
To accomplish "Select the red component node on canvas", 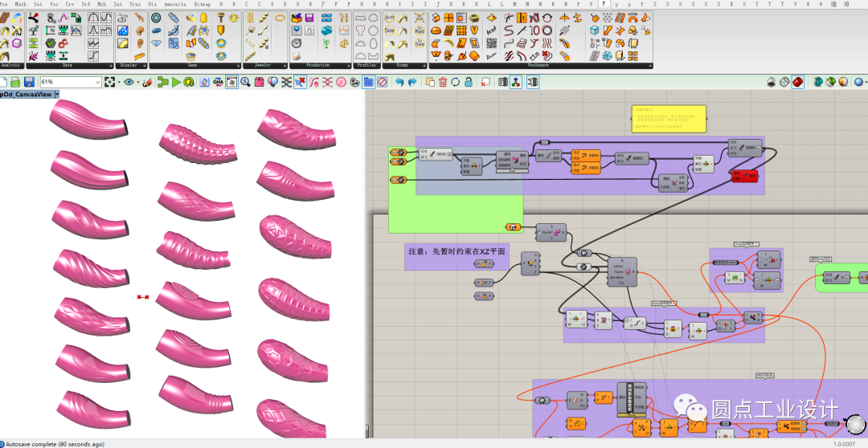I will point(744,176).
